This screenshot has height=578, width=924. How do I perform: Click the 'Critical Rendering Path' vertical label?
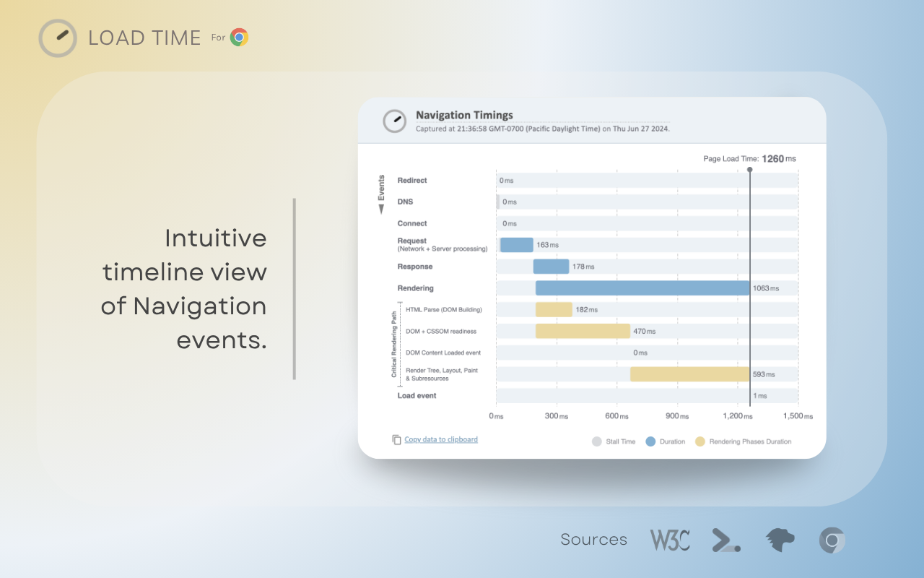(394, 345)
